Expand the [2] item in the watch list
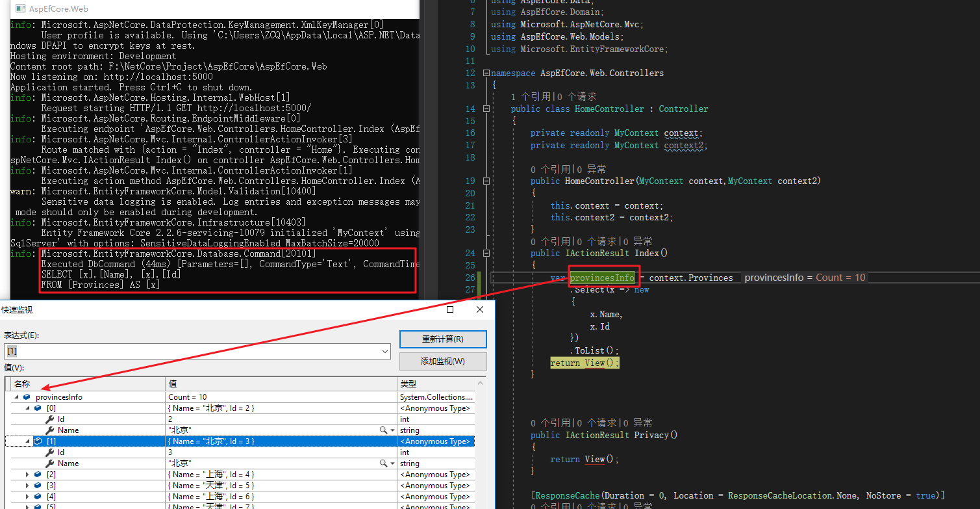The image size is (980, 509). pyautogui.click(x=27, y=474)
